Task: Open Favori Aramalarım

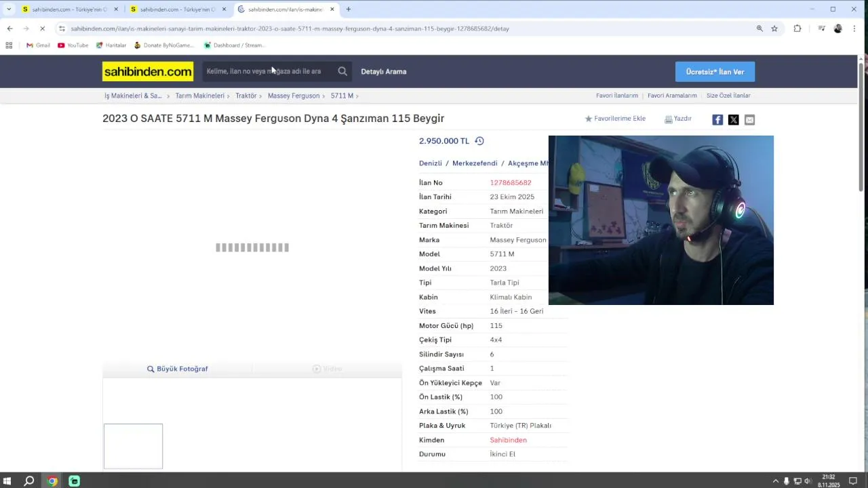Action: coord(672,96)
